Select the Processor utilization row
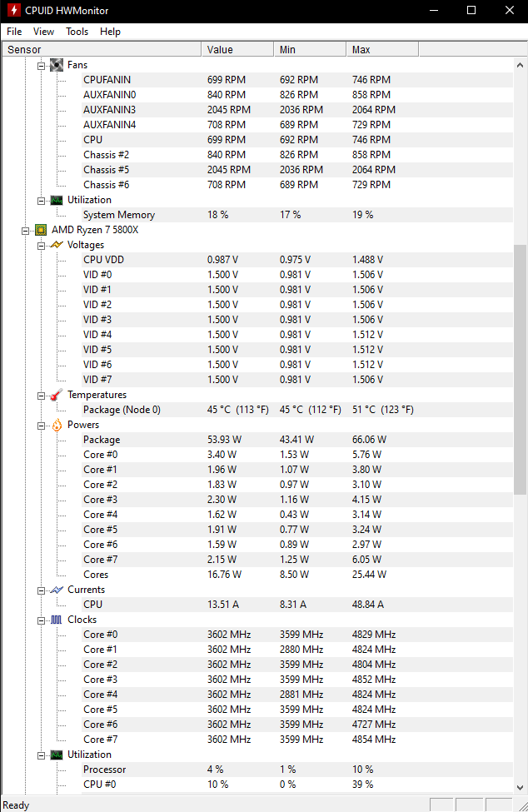The width and height of the screenshot is (528, 812). coord(297,770)
